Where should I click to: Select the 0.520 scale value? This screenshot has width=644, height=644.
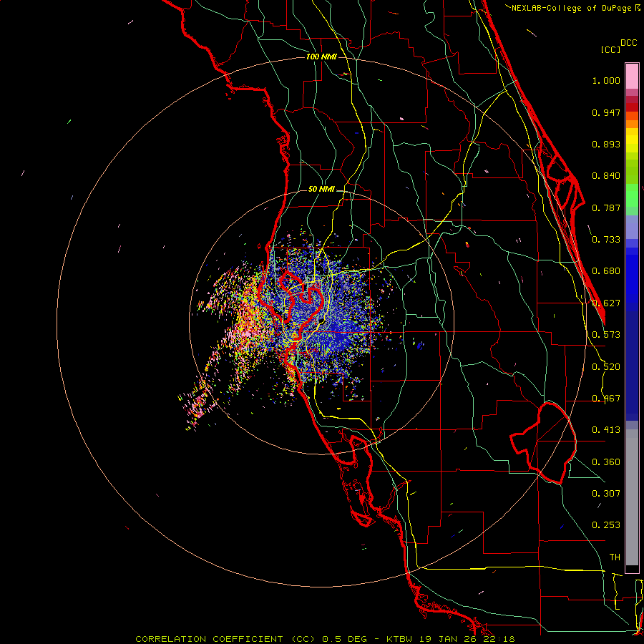tap(606, 367)
